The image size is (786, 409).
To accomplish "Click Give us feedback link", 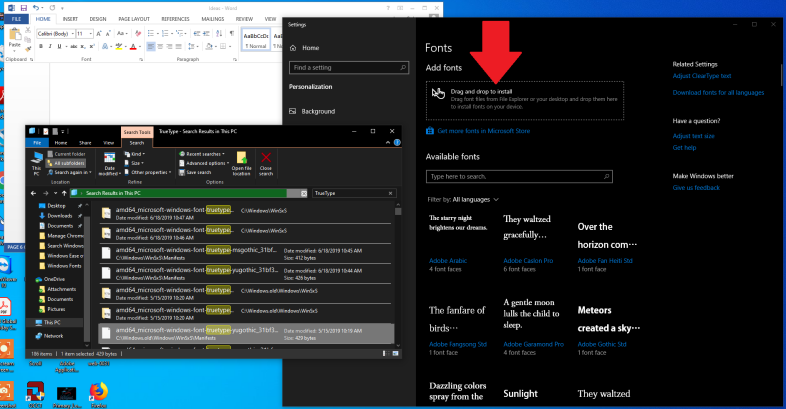I will [x=696, y=188].
